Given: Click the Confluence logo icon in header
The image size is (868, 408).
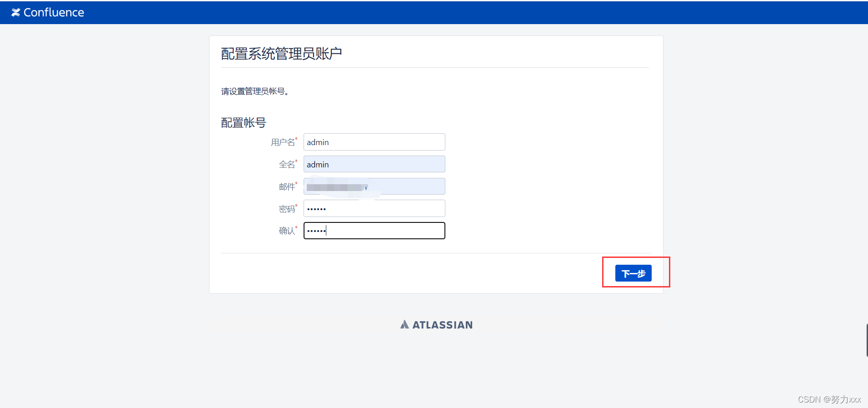Looking at the screenshot, I should (16, 12).
